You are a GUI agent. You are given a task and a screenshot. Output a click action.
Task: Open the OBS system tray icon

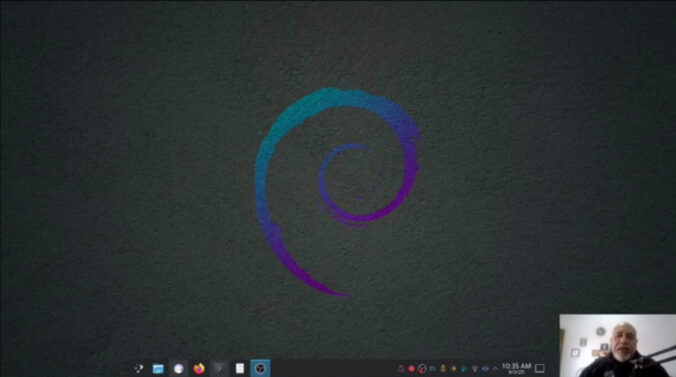(422, 369)
